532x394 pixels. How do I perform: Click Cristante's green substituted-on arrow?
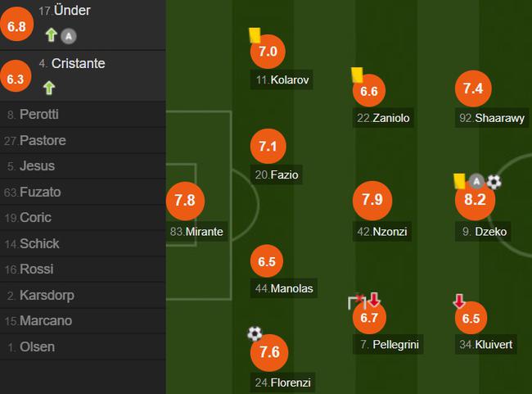[49, 88]
